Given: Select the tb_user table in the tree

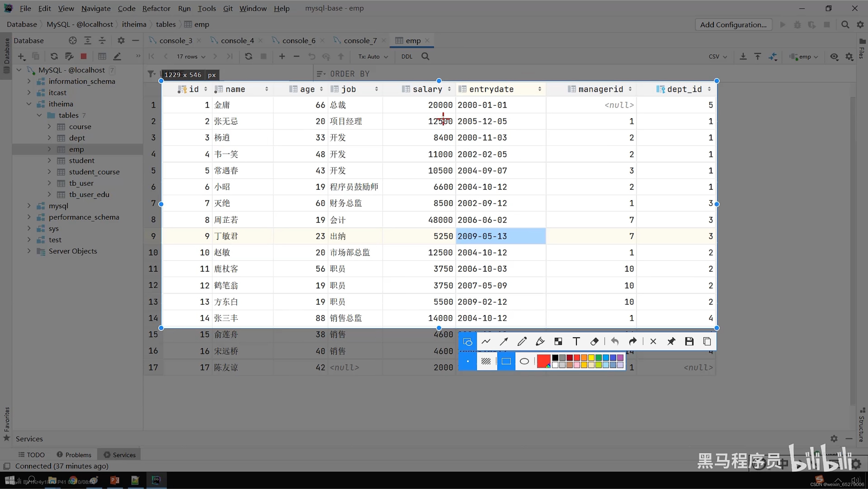Looking at the screenshot, I should (81, 183).
